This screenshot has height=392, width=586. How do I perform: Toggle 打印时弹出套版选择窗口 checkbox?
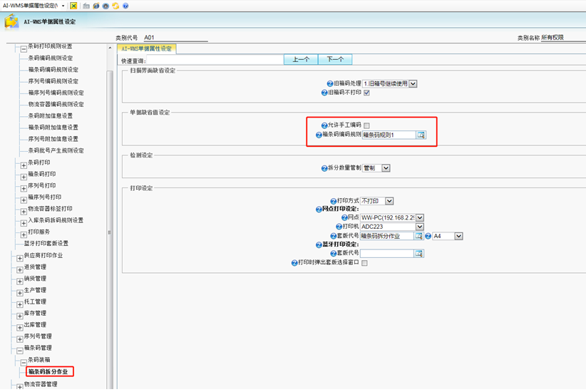(365, 263)
